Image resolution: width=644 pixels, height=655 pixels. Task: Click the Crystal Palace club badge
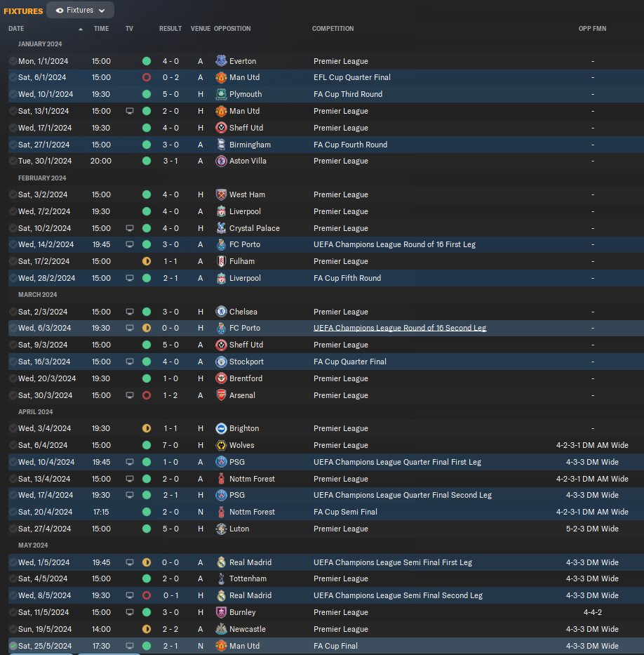[221, 228]
